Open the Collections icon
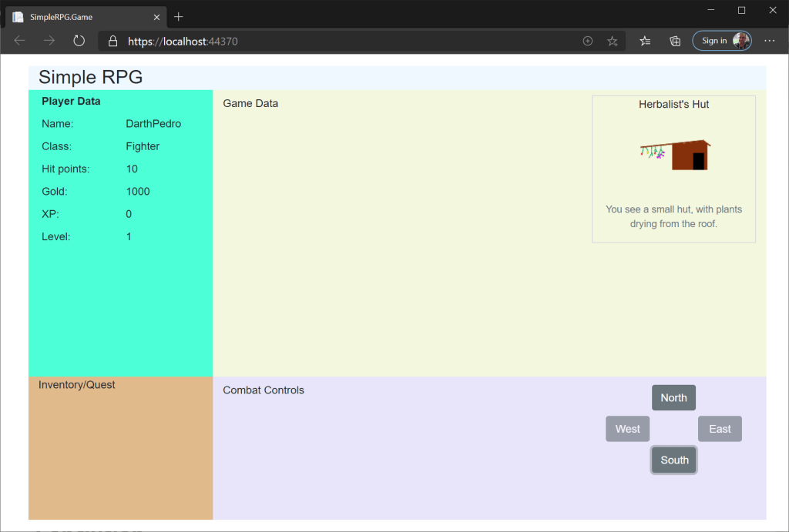 pyautogui.click(x=674, y=41)
